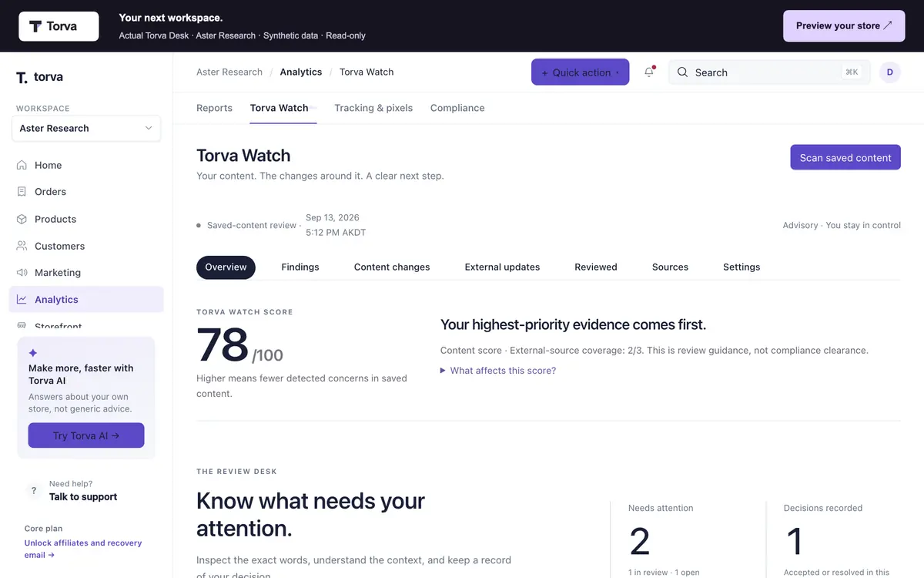Open Home in the sidebar
This screenshot has height=578, width=924.
click(x=86, y=165)
